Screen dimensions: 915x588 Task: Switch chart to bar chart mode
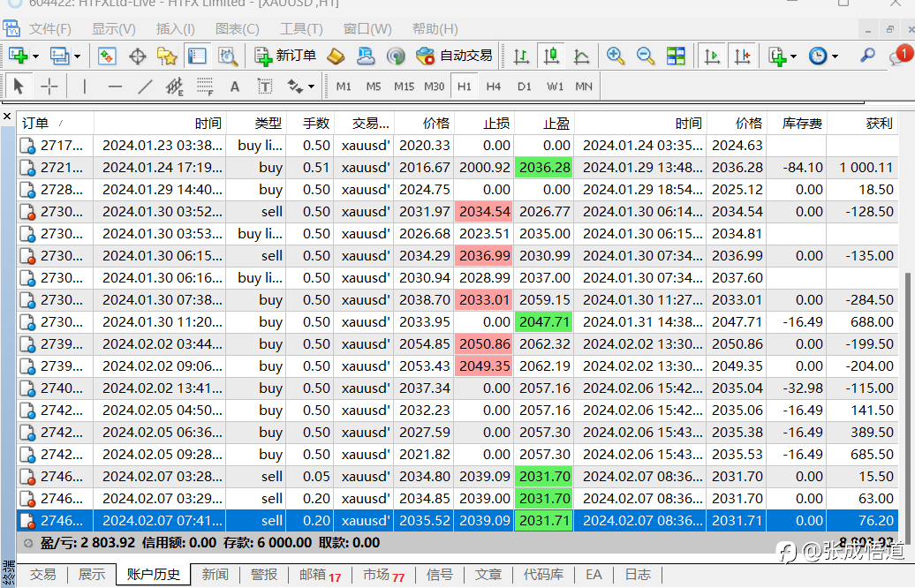point(521,56)
